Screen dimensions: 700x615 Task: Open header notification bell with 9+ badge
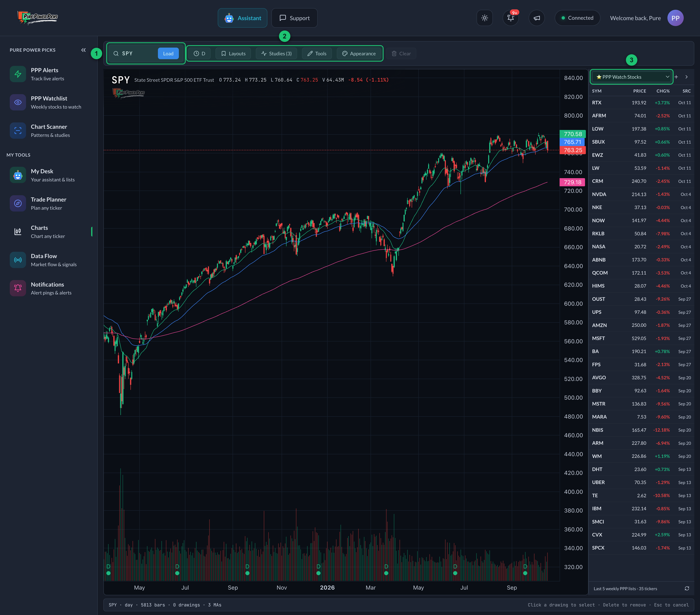point(511,18)
